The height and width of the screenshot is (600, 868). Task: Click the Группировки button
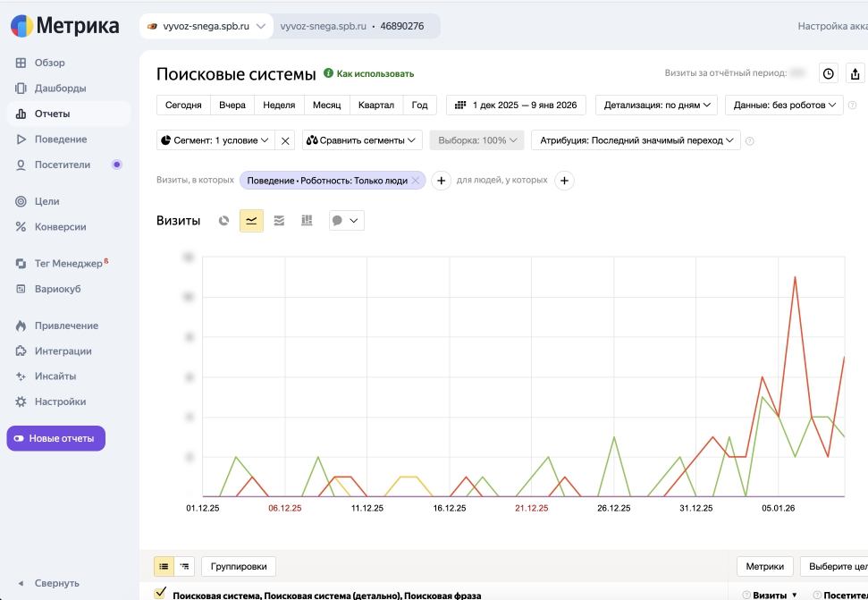coord(239,566)
